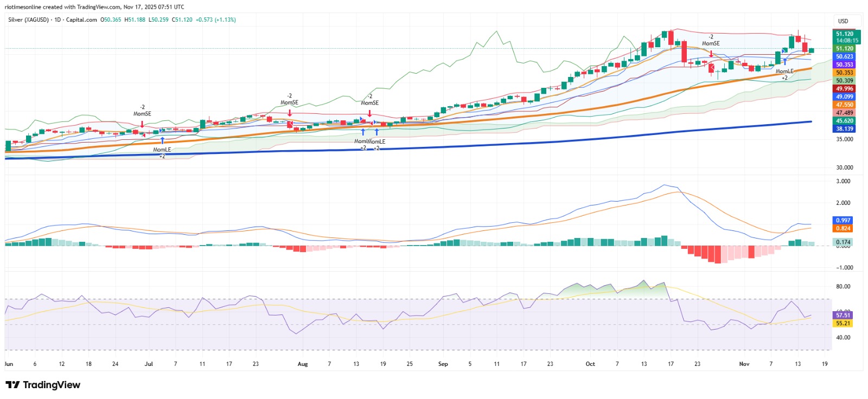Click the dark blue 38.139 price label
The height and width of the screenshot is (399, 868).
coord(844,129)
